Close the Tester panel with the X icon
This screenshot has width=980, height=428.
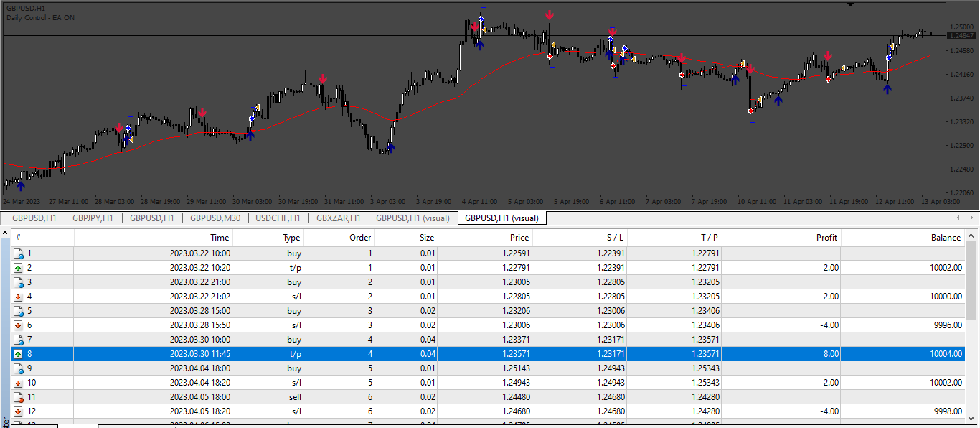click(x=5, y=233)
